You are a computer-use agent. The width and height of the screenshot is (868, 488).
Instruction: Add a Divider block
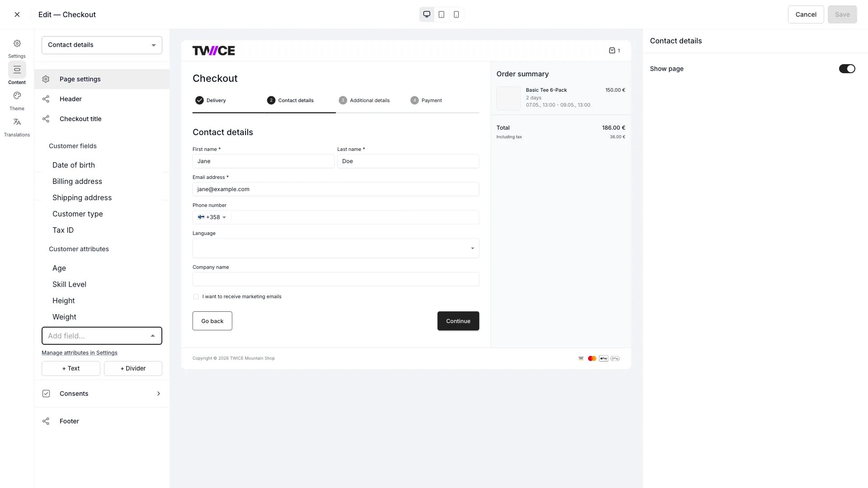(x=133, y=368)
